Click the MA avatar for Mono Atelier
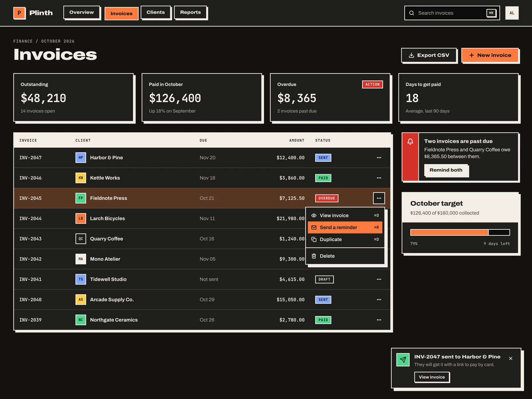The width and height of the screenshot is (532, 399). (x=81, y=259)
